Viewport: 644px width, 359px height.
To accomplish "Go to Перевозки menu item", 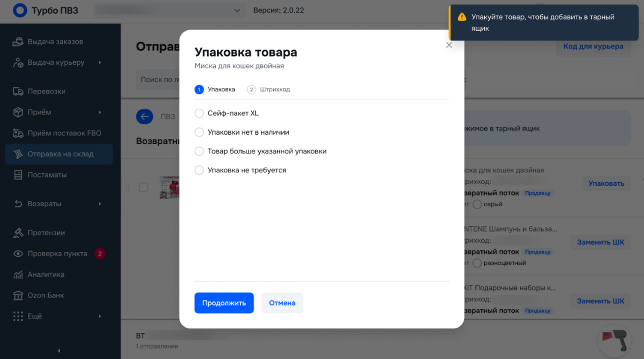I will coord(59,91).
